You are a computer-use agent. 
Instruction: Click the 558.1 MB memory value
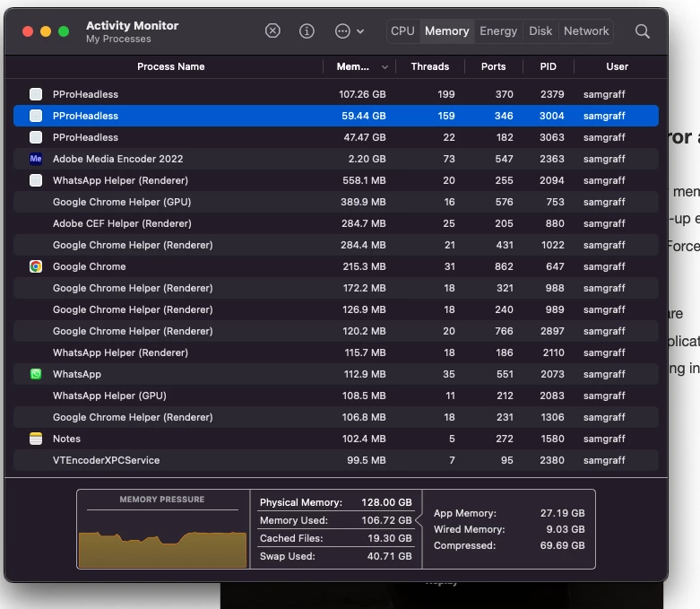[x=364, y=180]
